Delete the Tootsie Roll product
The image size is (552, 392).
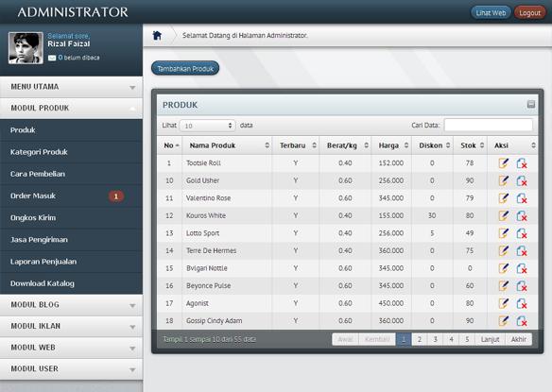tap(522, 163)
